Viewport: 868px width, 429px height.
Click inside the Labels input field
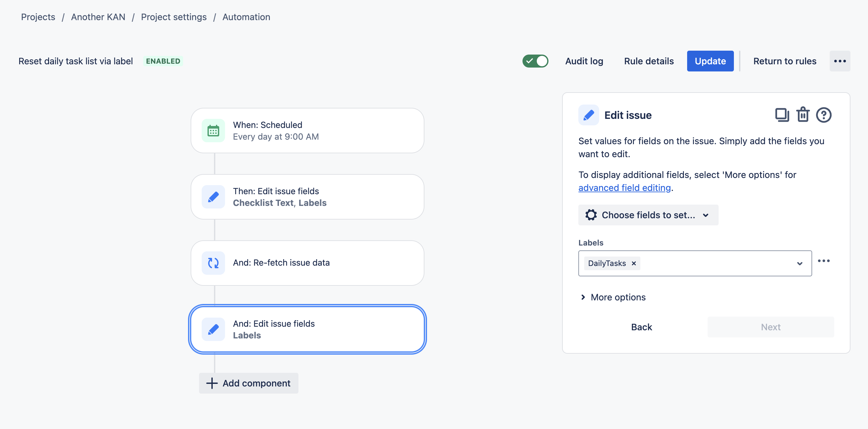714,263
